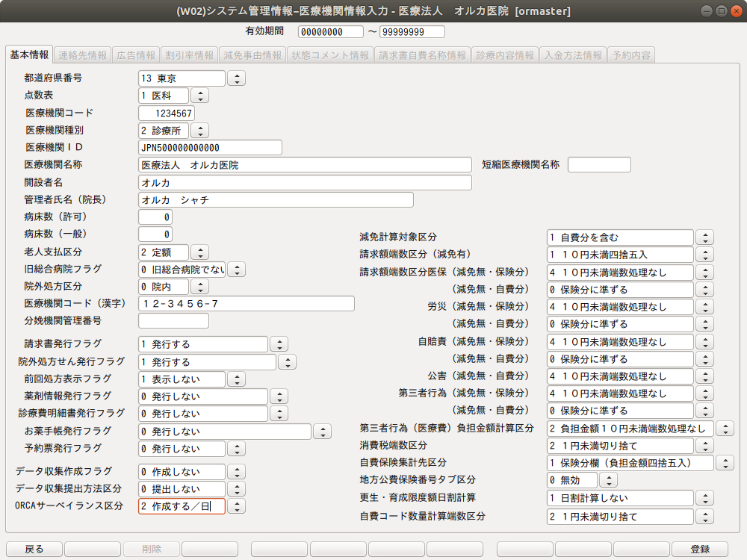
Task: Open the 減免事由情報 tab
Action: click(252, 55)
